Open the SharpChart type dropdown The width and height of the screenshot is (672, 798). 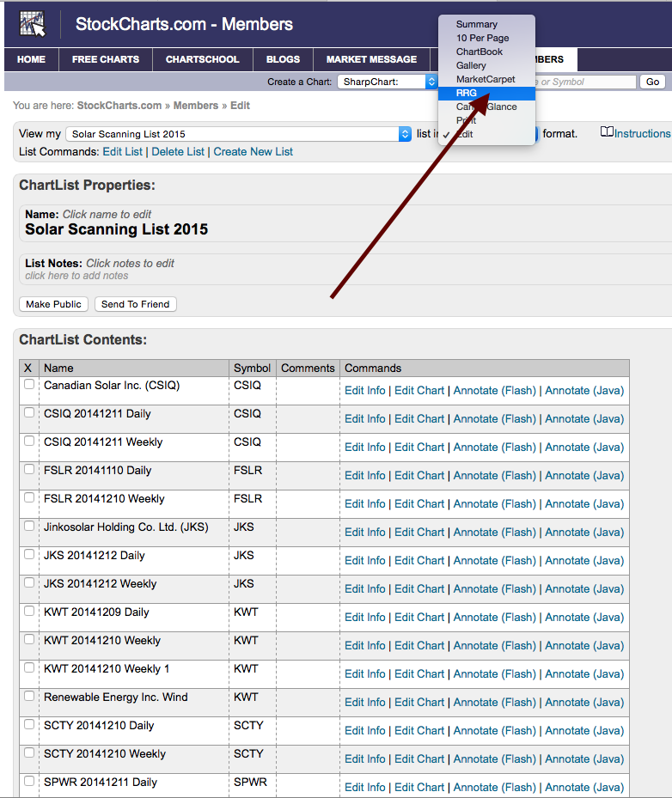[388, 82]
